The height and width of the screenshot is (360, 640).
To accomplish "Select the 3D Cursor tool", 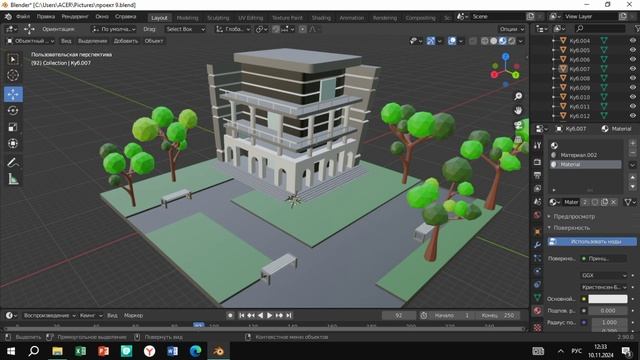I will 13,75.
